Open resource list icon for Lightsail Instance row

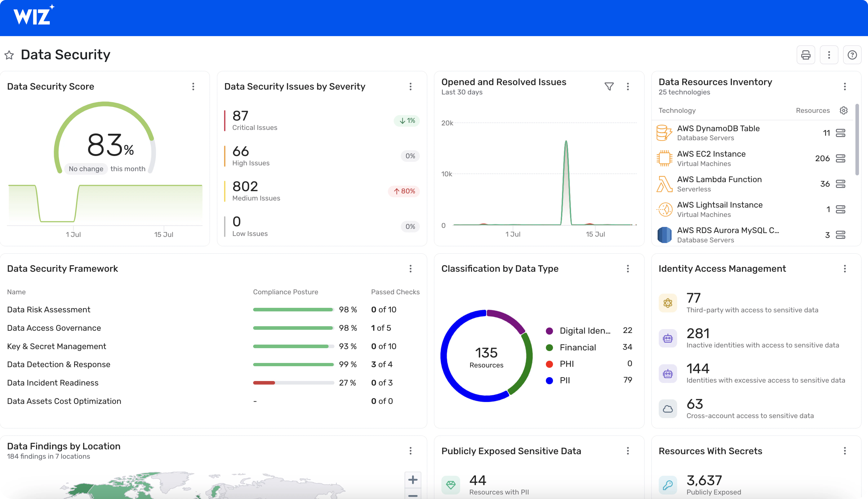[x=841, y=209]
